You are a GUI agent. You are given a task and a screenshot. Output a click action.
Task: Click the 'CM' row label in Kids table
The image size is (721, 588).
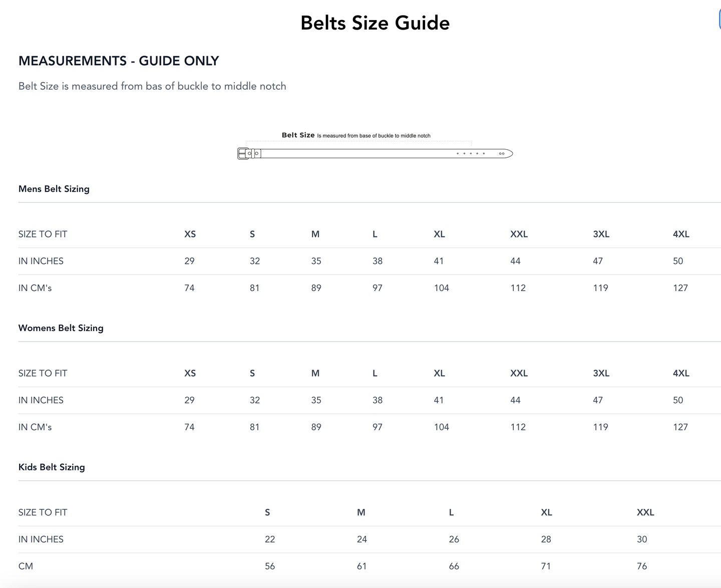tap(26, 566)
